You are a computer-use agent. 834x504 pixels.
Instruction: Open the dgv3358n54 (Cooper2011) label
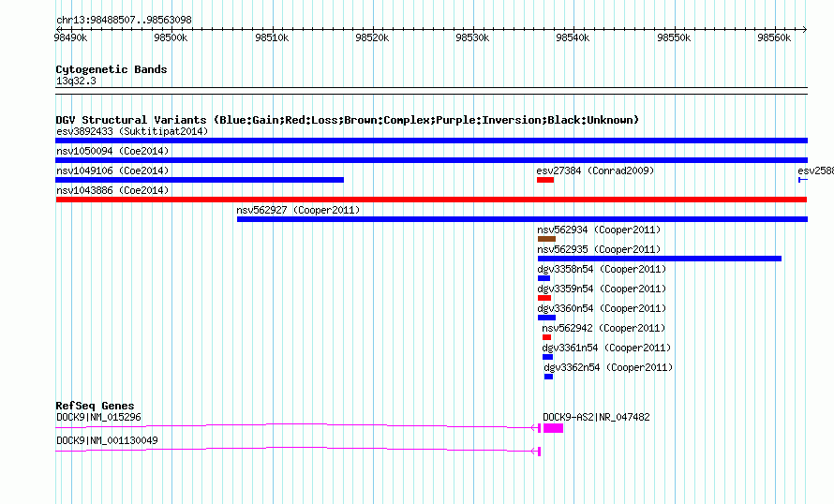(602, 269)
